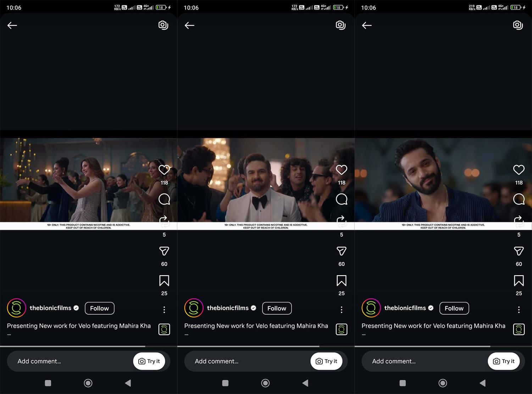The width and height of the screenshot is (532, 394).
Task: Tap the back arrow in the left screenshot
Action: 12,25
